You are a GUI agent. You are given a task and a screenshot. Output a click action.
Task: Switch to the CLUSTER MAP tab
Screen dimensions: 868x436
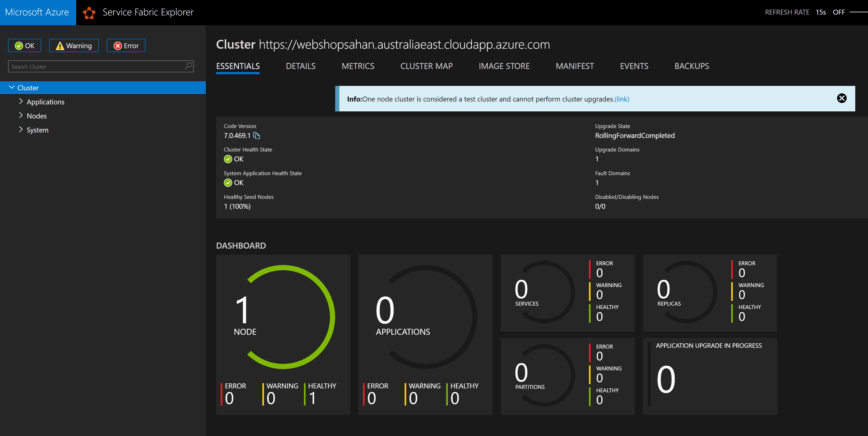(426, 66)
